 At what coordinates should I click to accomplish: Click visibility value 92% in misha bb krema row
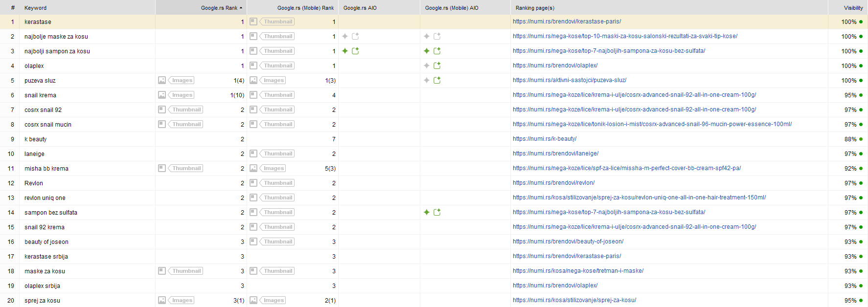click(x=850, y=169)
